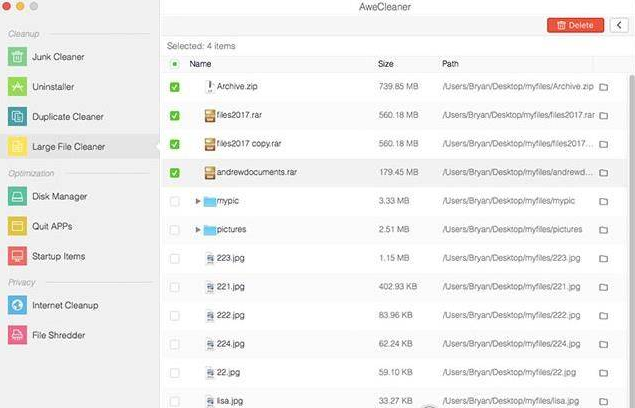The width and height of the screenshot is (635, 408).
Task: Check the mypic folder checkbox
Action: 175,201
